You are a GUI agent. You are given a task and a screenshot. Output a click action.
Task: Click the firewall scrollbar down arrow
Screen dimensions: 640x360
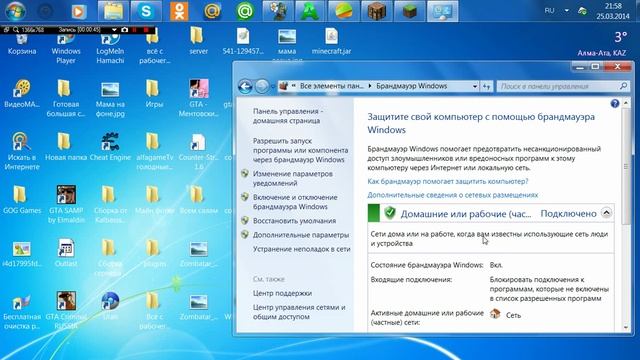click(626, 328)
